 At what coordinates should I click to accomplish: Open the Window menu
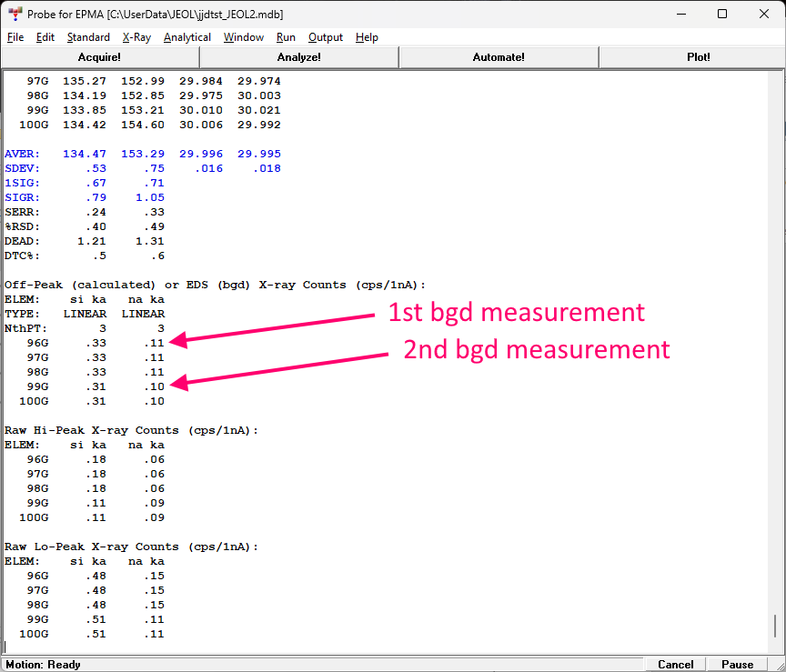pos(243,37)
